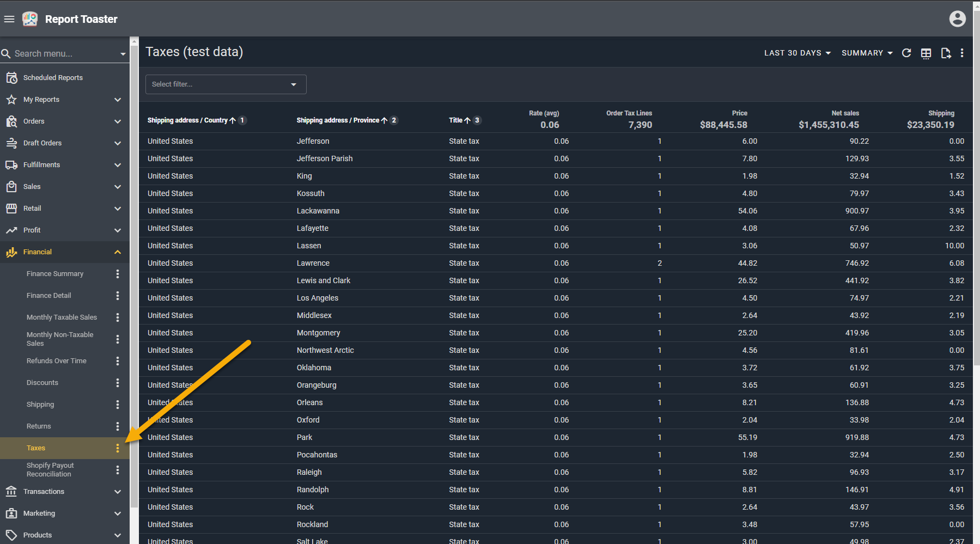This screenshot has height=544, width=980.
Task: Open the report's more options kebab menu
Action: pos(962,53)
